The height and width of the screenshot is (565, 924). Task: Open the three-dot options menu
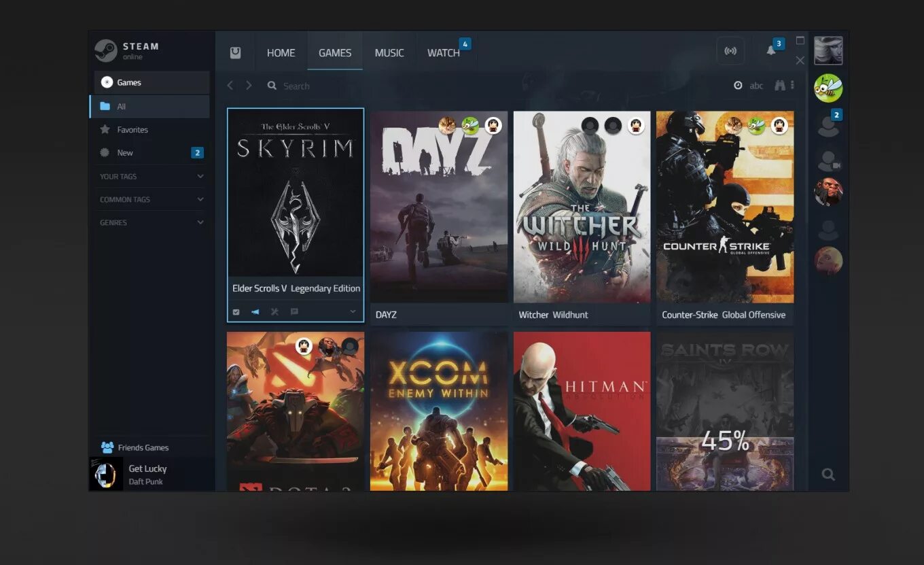click(x=792, y=86)
